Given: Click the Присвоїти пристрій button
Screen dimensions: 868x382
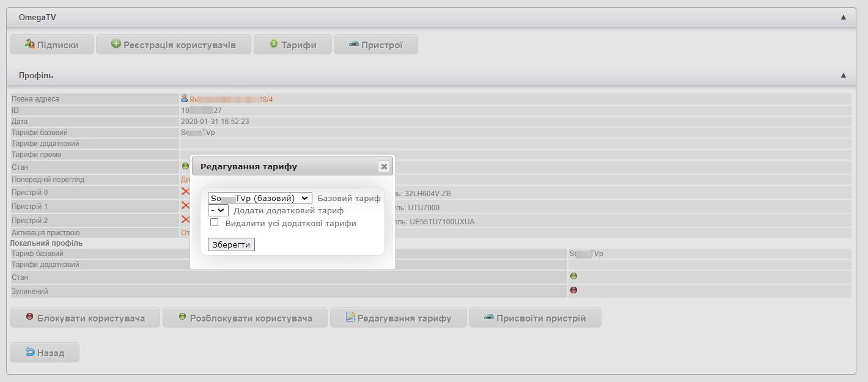Looking at the screenshot, I should 535,318.
